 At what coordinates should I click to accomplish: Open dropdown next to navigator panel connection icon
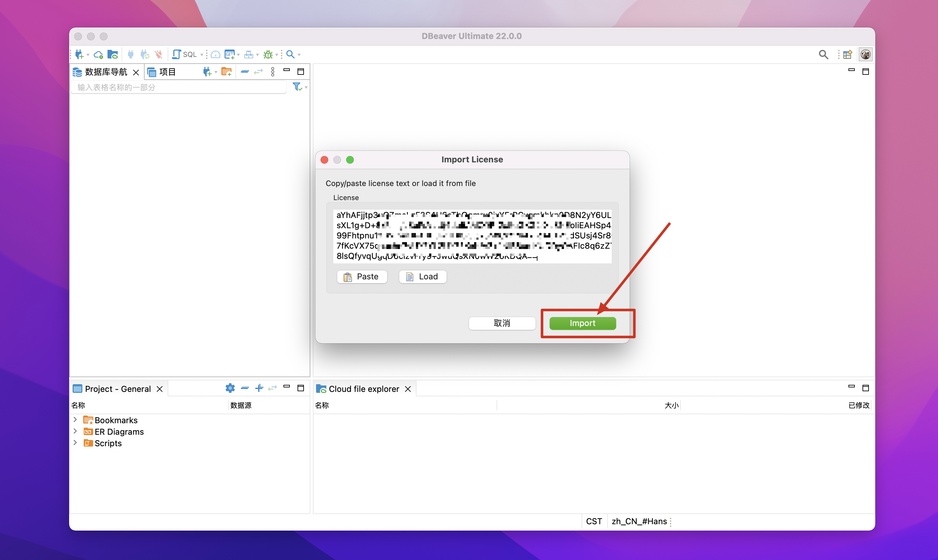[x=216, y=72]
